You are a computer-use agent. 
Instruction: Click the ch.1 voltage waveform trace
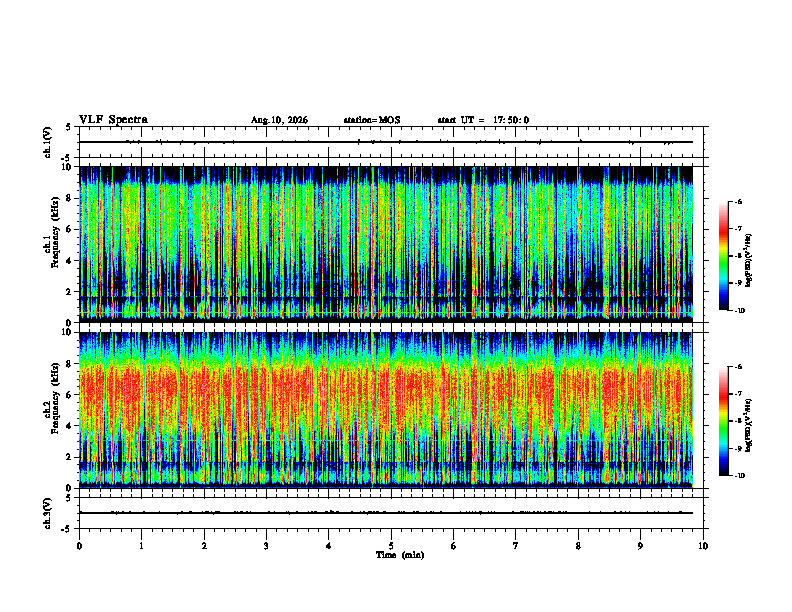pos(386,142)
